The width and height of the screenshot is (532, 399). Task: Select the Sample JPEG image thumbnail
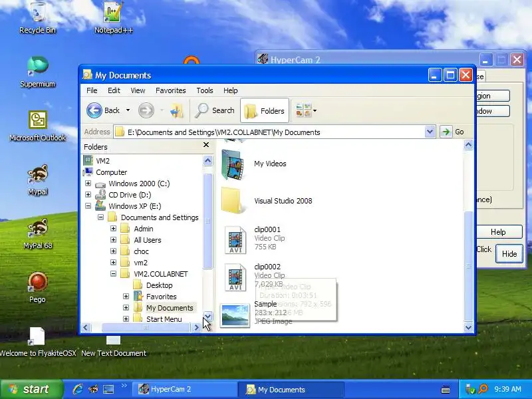[x=235, y=315]
